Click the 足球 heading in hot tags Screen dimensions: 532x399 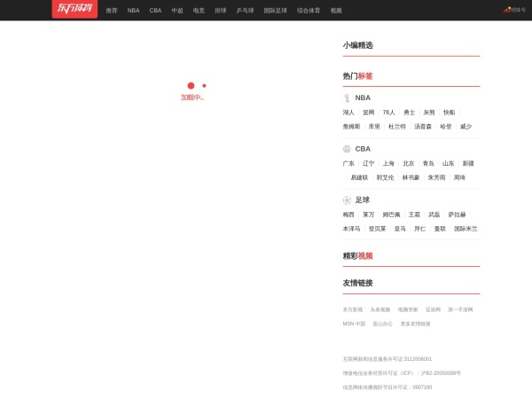[363, 200]
